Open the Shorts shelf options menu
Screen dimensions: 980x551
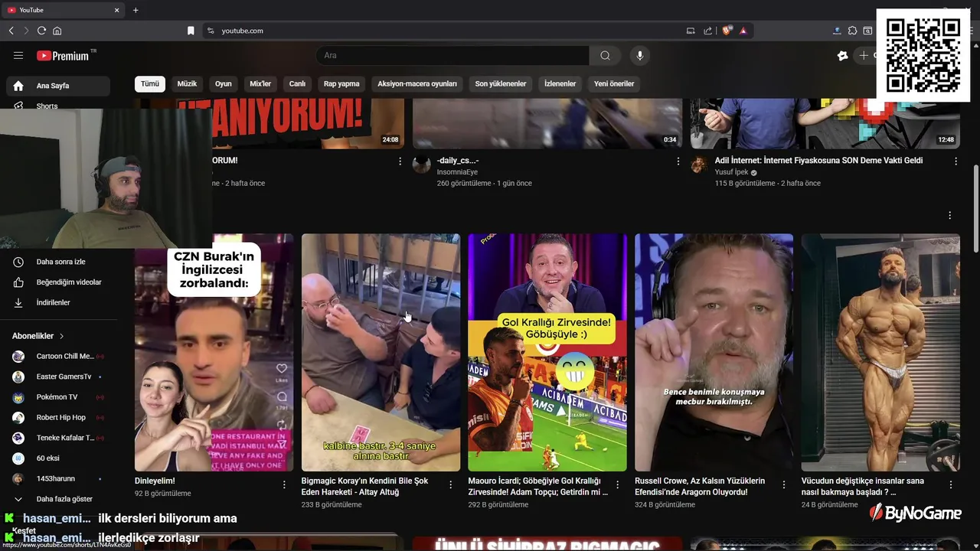tap(949, 216)
